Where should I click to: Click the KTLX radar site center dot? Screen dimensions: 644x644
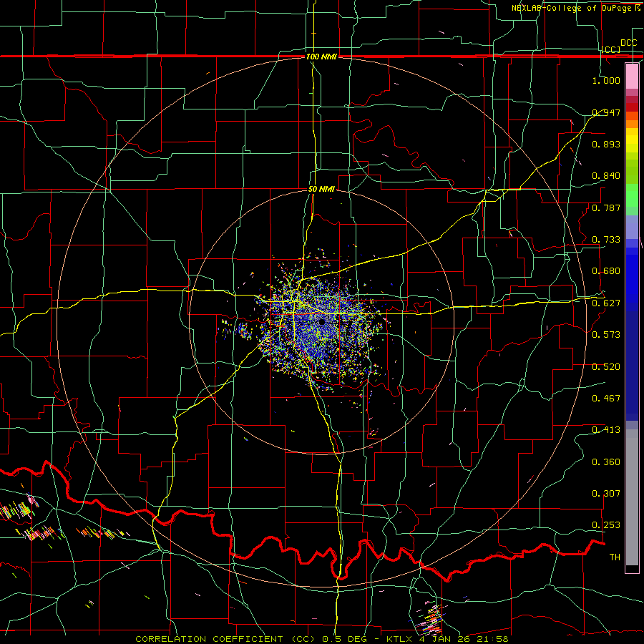pyautogui.click(x=321, y=323)
